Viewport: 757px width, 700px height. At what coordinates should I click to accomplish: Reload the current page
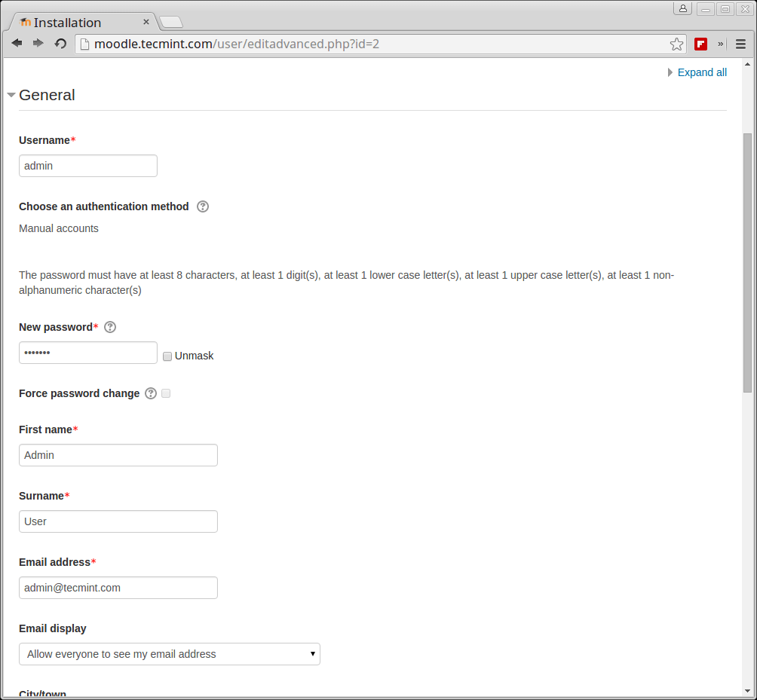point(60,44)
